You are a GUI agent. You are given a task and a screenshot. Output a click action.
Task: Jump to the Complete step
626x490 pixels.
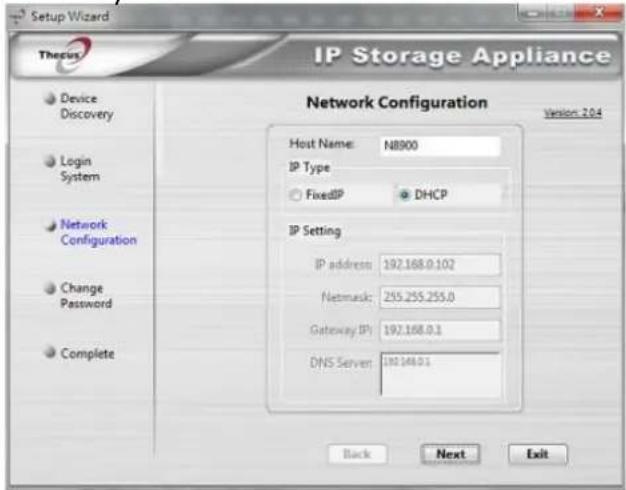87,353
